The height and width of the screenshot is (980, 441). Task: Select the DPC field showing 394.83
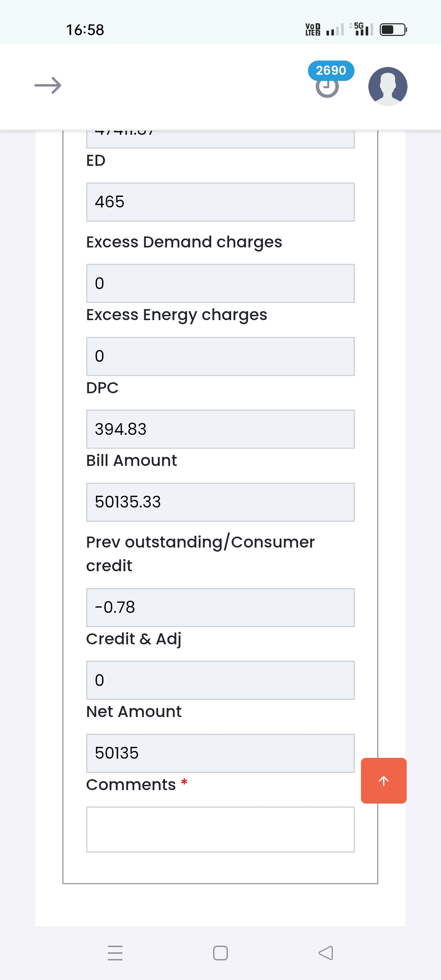(220, 429)
